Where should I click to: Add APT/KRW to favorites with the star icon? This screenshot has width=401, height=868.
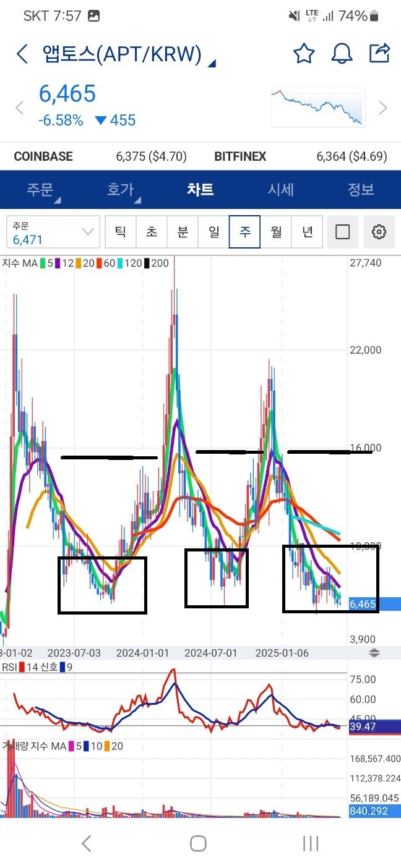pyautogui.click(x=304, y=54)
